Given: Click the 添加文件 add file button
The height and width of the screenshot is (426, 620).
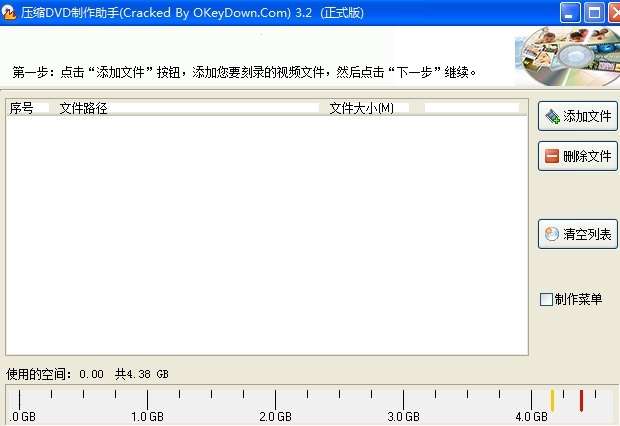Looking at the screenshot, I should (577, 116).
